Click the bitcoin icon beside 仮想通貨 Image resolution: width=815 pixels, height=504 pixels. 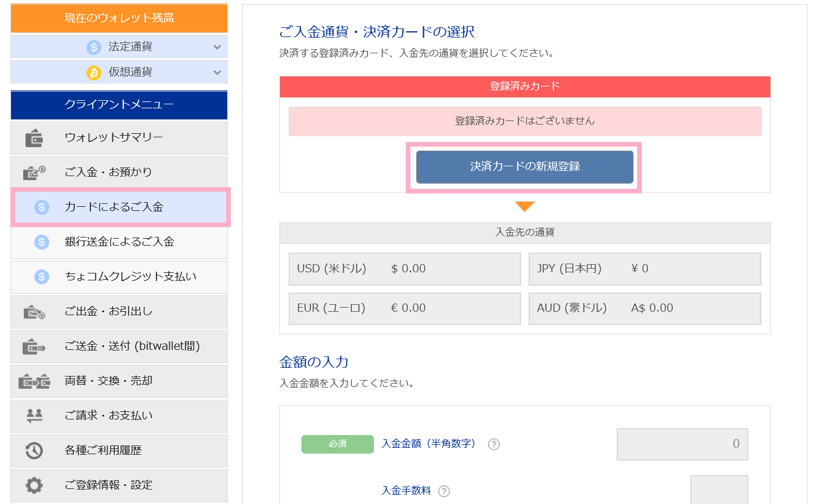pos(94,72)
